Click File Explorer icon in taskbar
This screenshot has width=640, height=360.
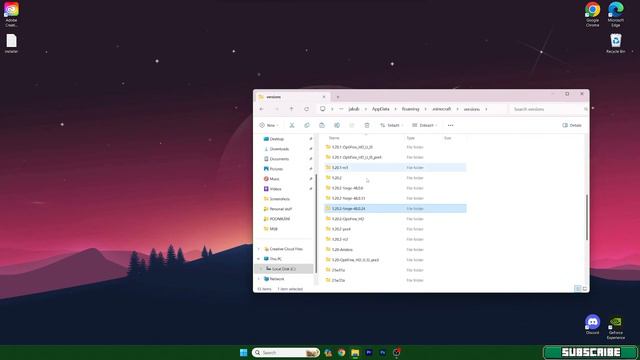pos(355,353)
